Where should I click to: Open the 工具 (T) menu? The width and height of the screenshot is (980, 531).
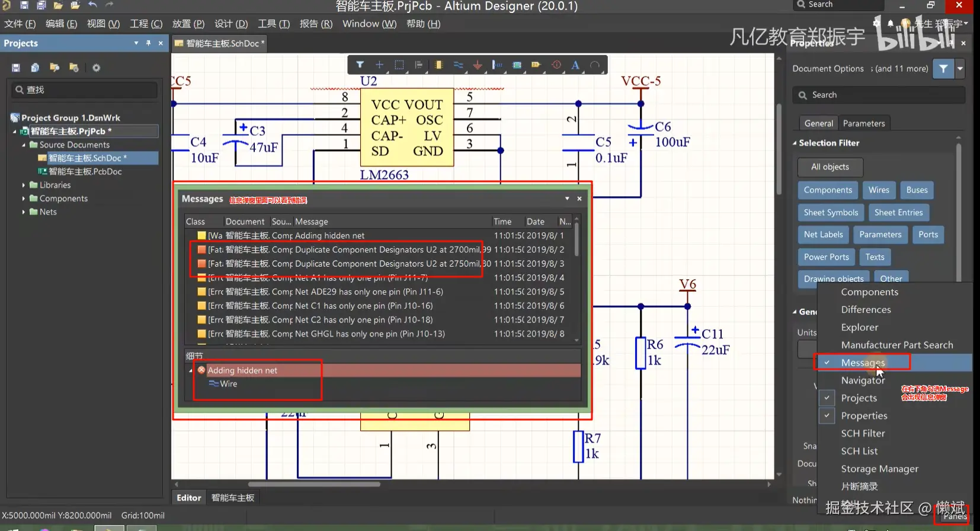(274, 24)
